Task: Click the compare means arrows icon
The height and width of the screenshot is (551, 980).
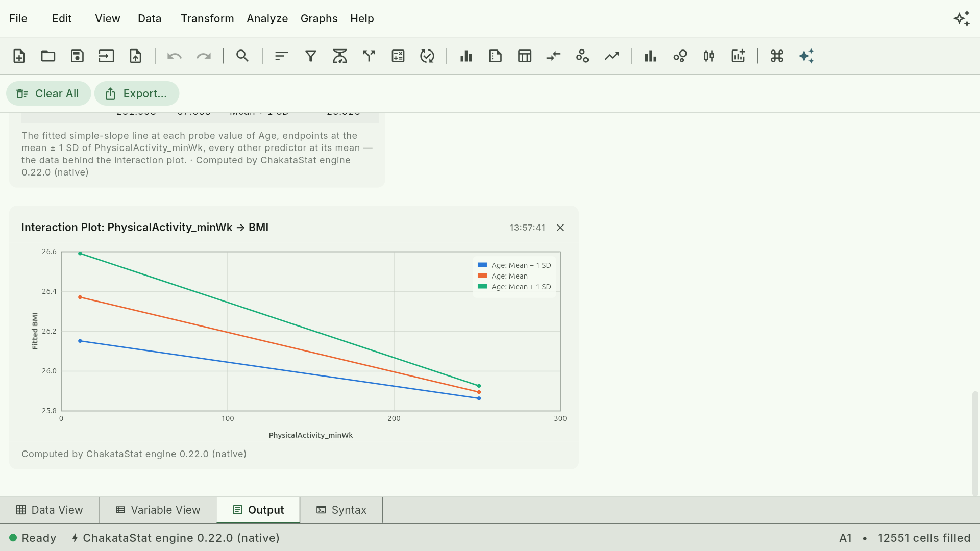Action: tap(554, 56)
